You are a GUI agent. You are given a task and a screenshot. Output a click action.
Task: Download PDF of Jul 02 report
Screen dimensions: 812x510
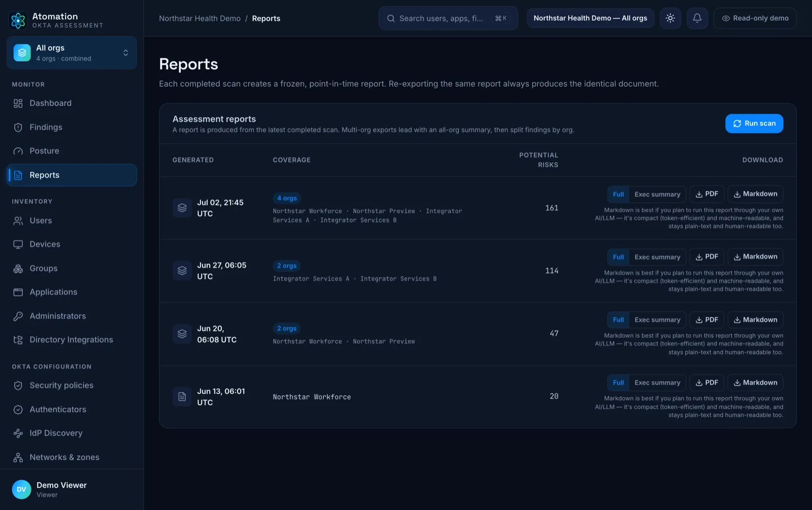point(707,194)
